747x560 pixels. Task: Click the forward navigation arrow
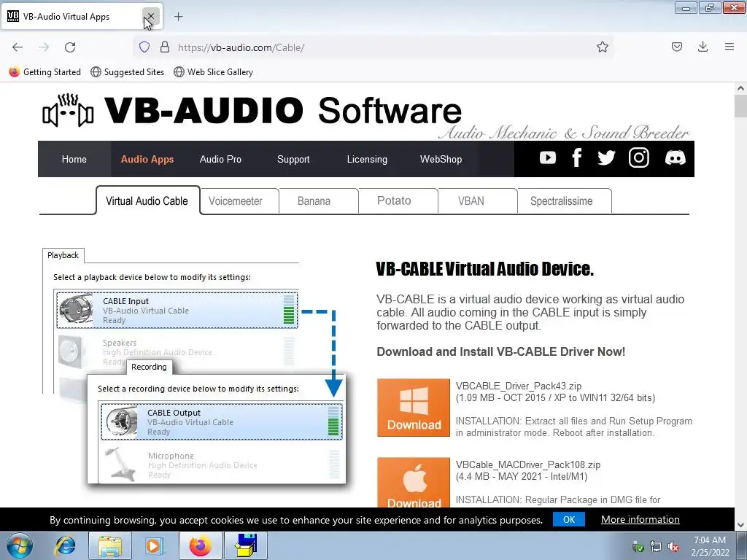pyautogui.click(x=44, y=47)
